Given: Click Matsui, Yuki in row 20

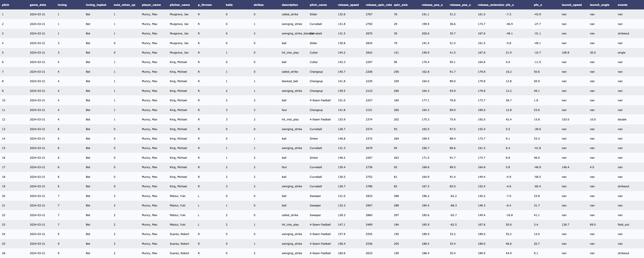Looking at the screenshot, I should click(177, 196).
